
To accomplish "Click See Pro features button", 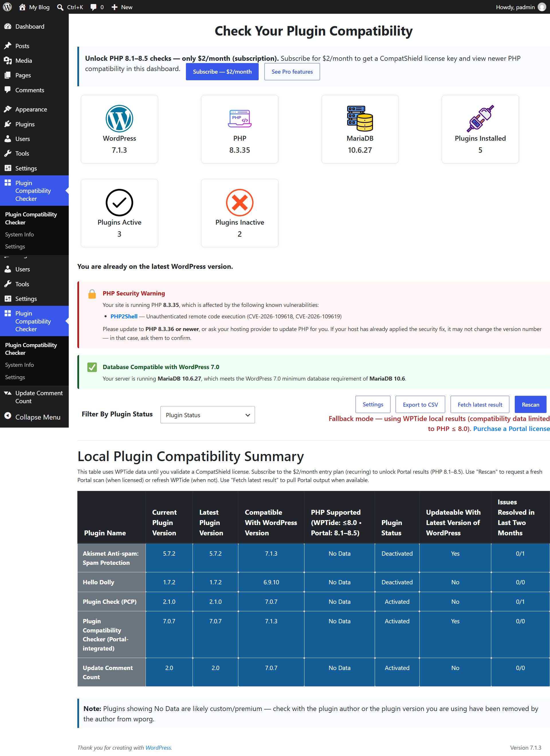I will pyautogui.click(x=292, y=72).
